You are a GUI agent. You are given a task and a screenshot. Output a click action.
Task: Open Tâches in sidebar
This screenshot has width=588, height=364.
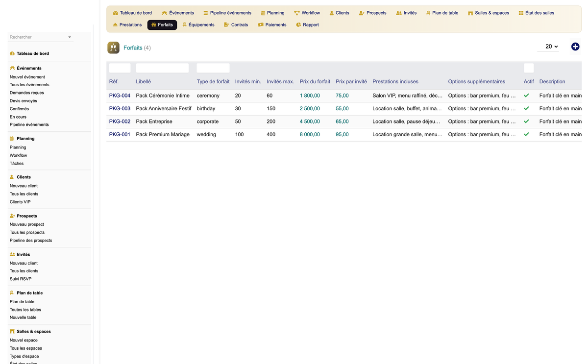[x=17, y=163]
